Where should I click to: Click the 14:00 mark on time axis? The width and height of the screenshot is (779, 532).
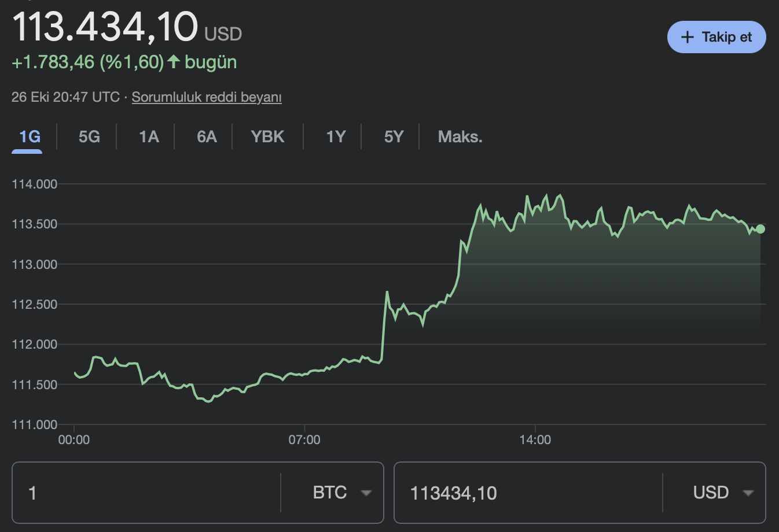(x=535, y=440)
